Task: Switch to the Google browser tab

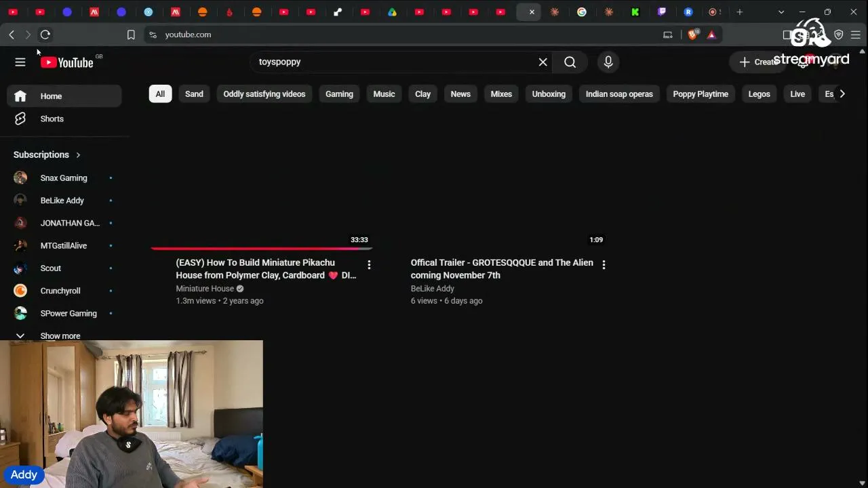Action: 582,12
